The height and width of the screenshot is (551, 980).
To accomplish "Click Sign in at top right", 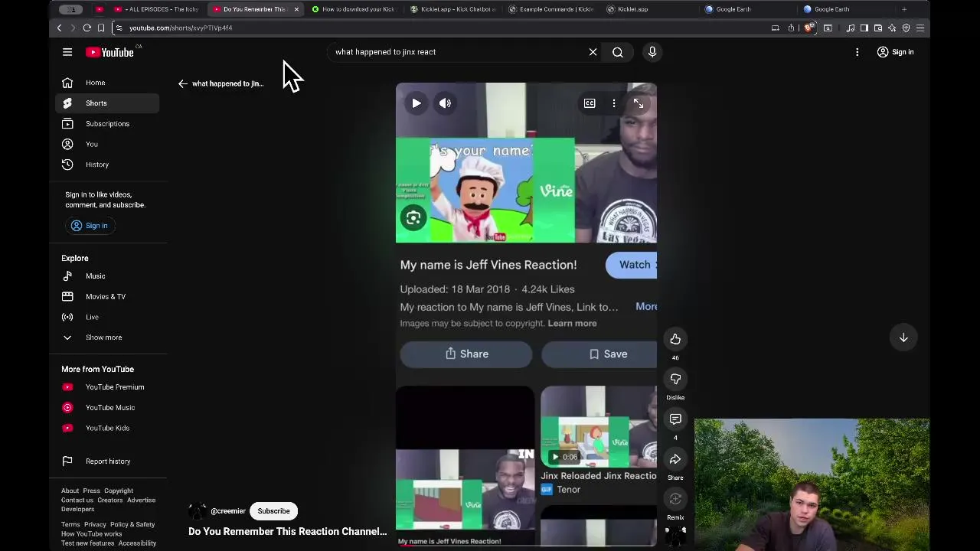I will [896, 52].
